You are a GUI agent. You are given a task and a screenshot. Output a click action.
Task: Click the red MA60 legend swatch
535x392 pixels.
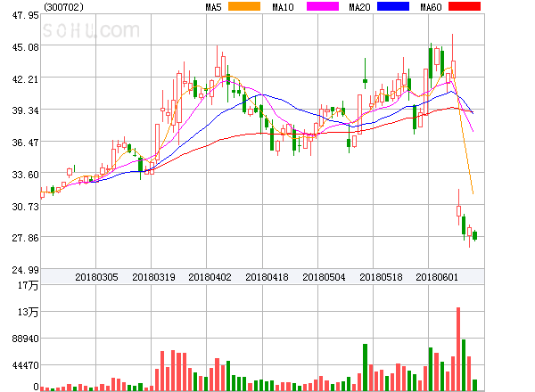coord(465,6)
